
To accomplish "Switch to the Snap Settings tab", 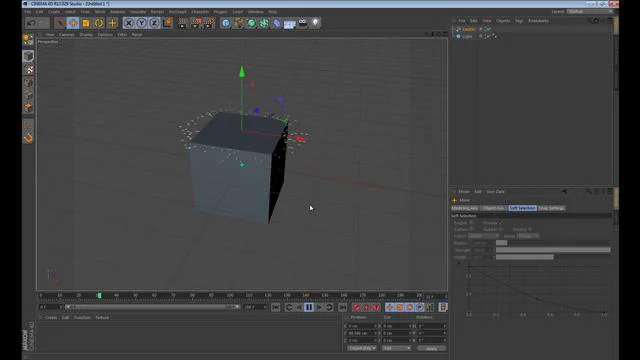I will click(x=551, y=208).
